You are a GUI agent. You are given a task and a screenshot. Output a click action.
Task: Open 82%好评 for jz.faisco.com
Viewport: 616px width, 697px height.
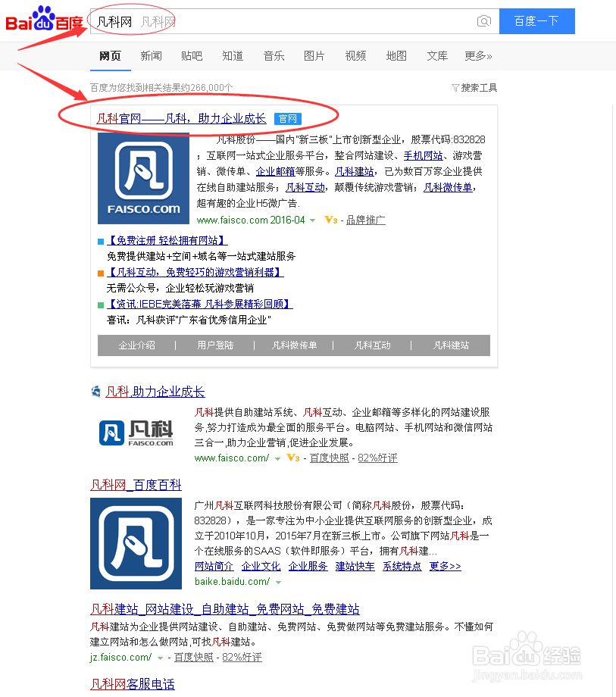tap(242, 658)
